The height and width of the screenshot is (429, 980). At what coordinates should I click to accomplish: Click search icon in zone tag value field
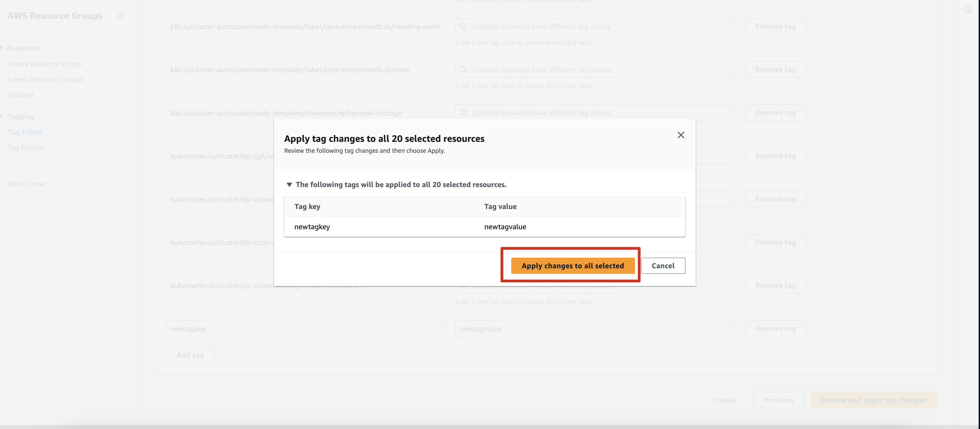pos(463,70)
